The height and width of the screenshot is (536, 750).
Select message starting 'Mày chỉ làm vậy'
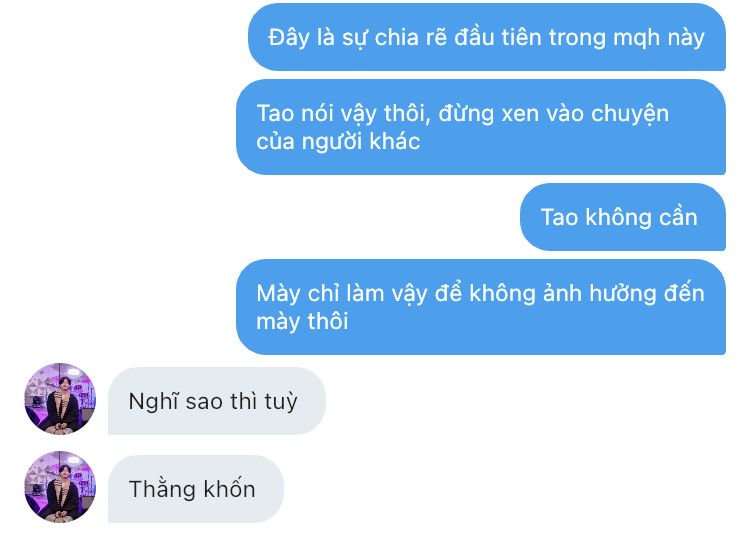[x=481, y=306]
